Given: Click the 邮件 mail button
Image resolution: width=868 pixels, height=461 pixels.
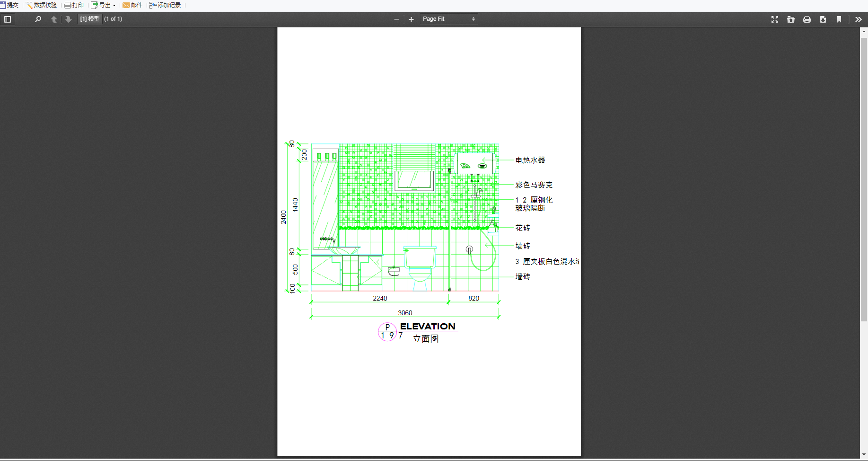Looking at the screenshot, I should 133,5.
